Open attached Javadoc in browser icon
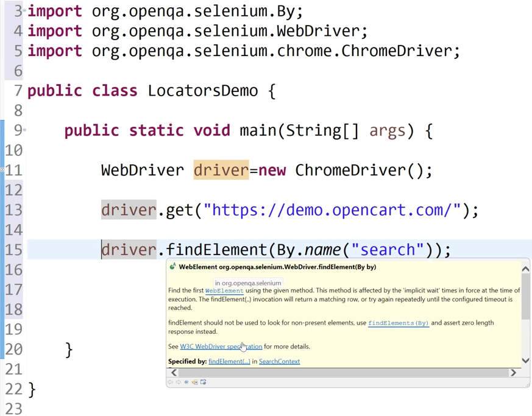532x416 pixels. [x=203, y=382]
